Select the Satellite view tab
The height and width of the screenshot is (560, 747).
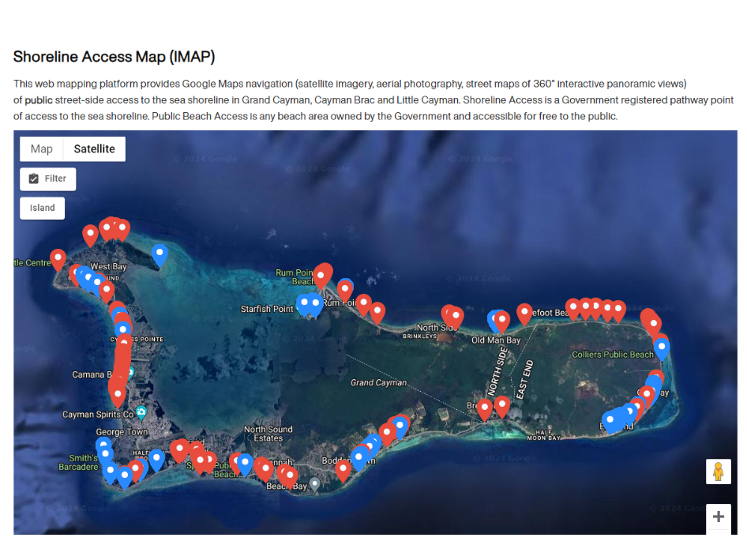click(x=94, y=149)
